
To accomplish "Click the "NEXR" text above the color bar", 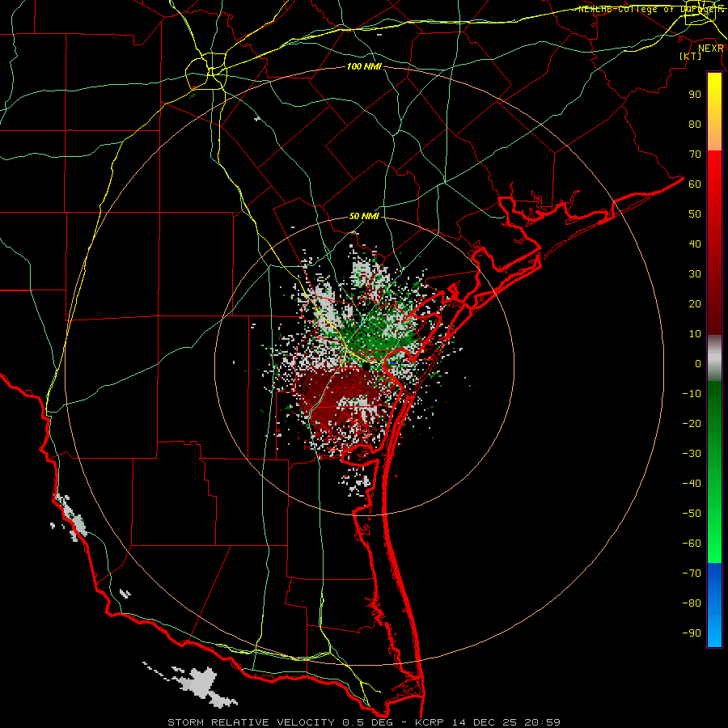I will click(x=711, y=49).
